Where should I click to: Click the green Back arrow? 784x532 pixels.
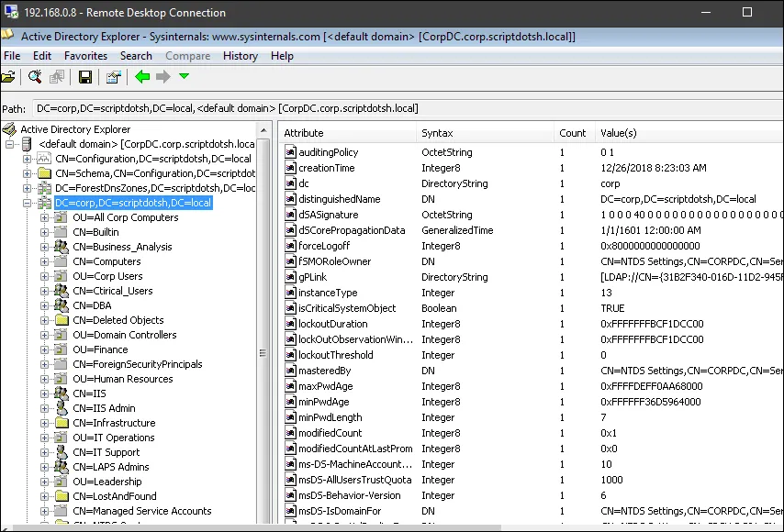point(142,76)
